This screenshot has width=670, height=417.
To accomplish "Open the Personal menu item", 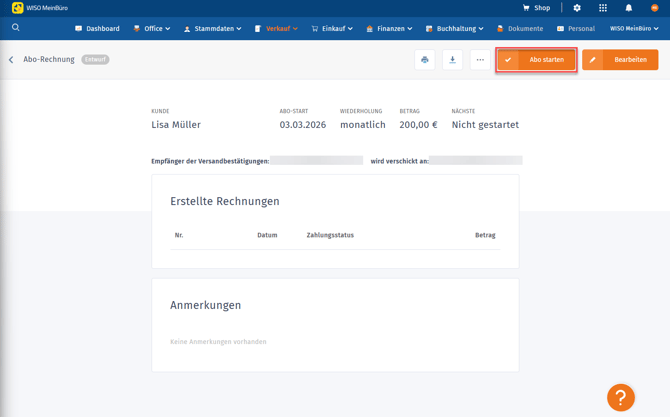I will coord(576,29).
